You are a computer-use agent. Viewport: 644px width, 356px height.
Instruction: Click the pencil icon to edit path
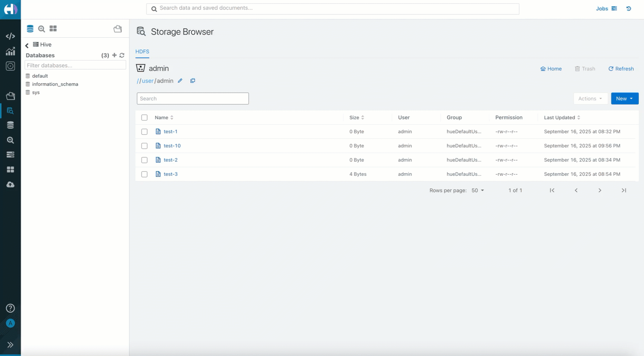click(180, 81)
